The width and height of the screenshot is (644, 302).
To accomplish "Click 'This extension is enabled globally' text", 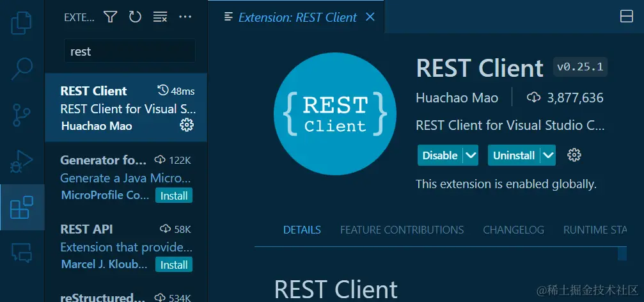I will pyautogui.click(x=506, y=184).
